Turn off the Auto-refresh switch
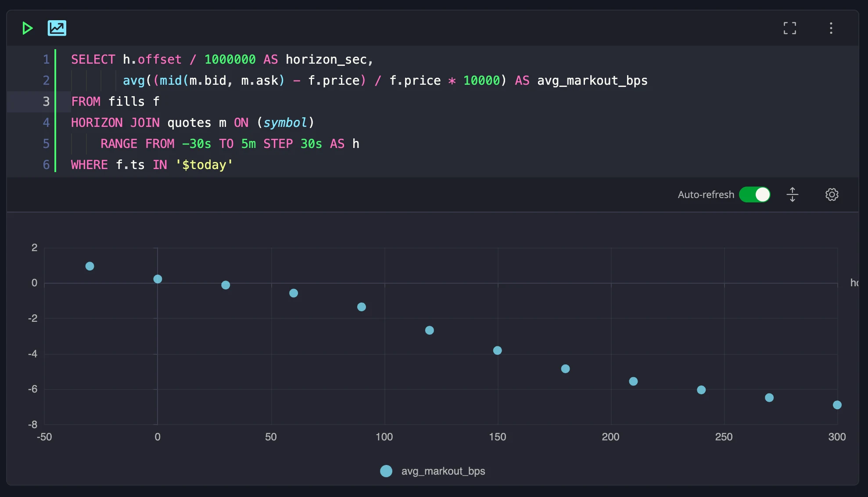The width and height of the screenshot is (868, 497). (x=755, y=194)
